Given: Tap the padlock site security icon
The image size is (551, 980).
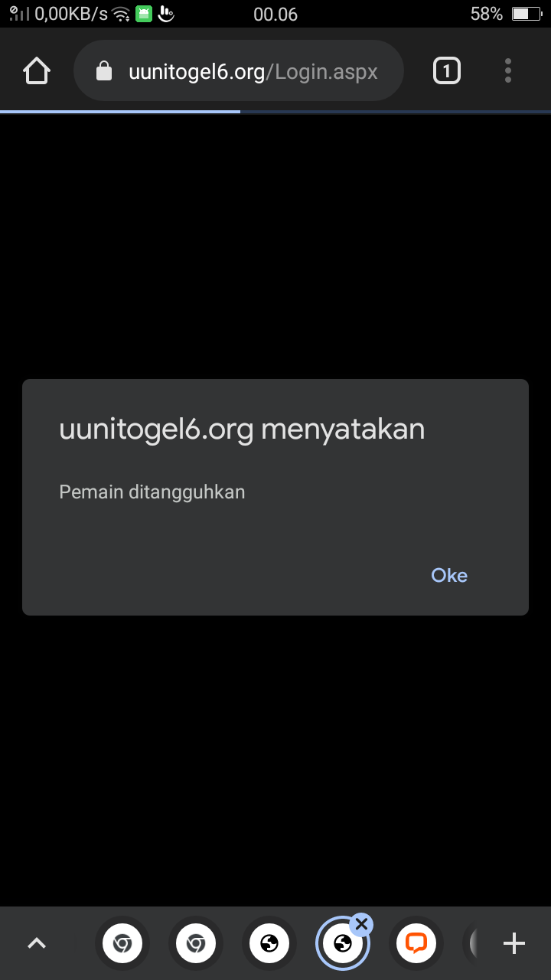Looking at the screenshot, I should (x=103, y=71).
